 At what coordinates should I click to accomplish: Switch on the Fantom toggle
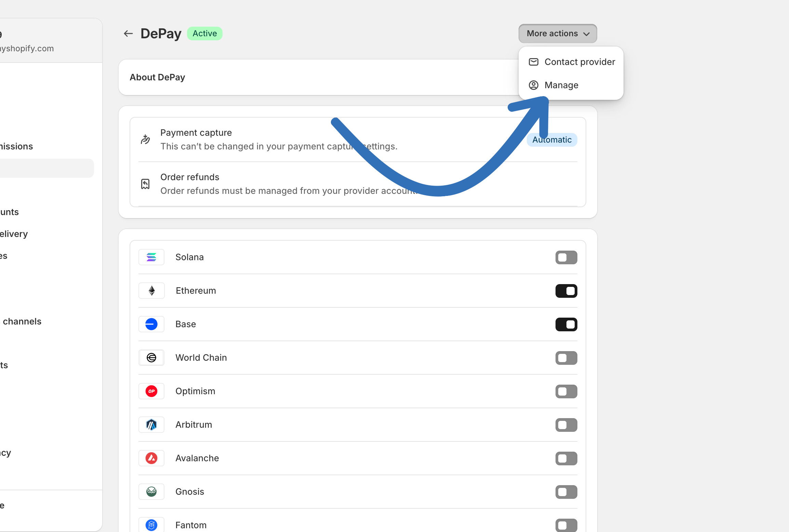566,525
